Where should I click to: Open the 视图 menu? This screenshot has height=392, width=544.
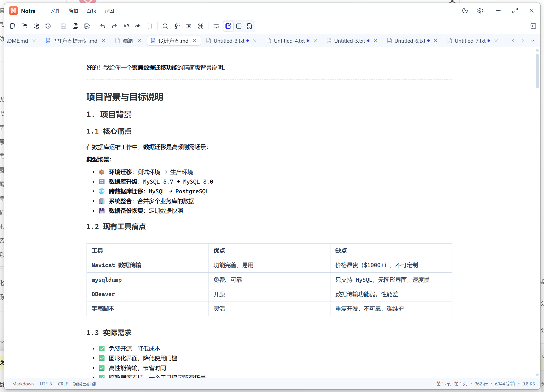pyautogui.click(x=109, y=11)
